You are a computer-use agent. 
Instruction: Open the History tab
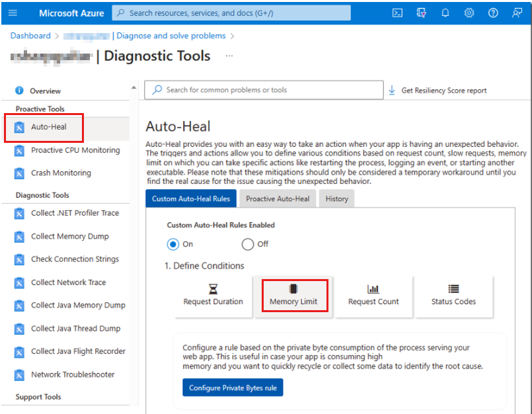point(336,198)
